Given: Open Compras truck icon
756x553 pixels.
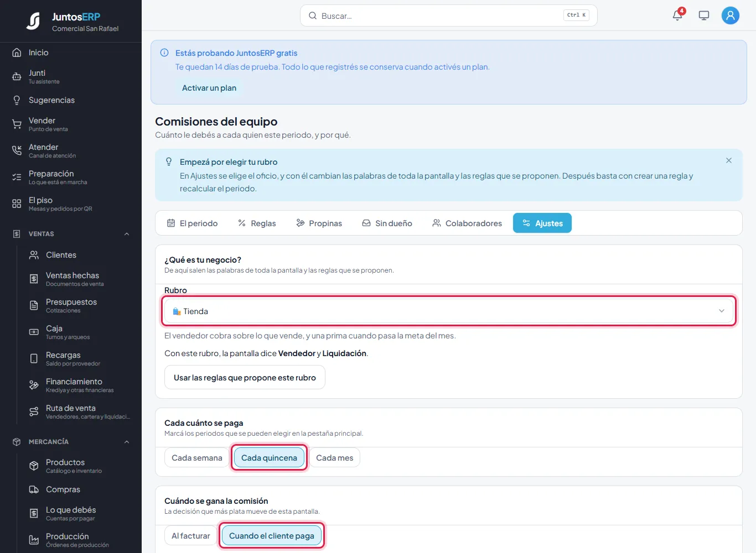Looking at the screenshot, I should (34, 489).
